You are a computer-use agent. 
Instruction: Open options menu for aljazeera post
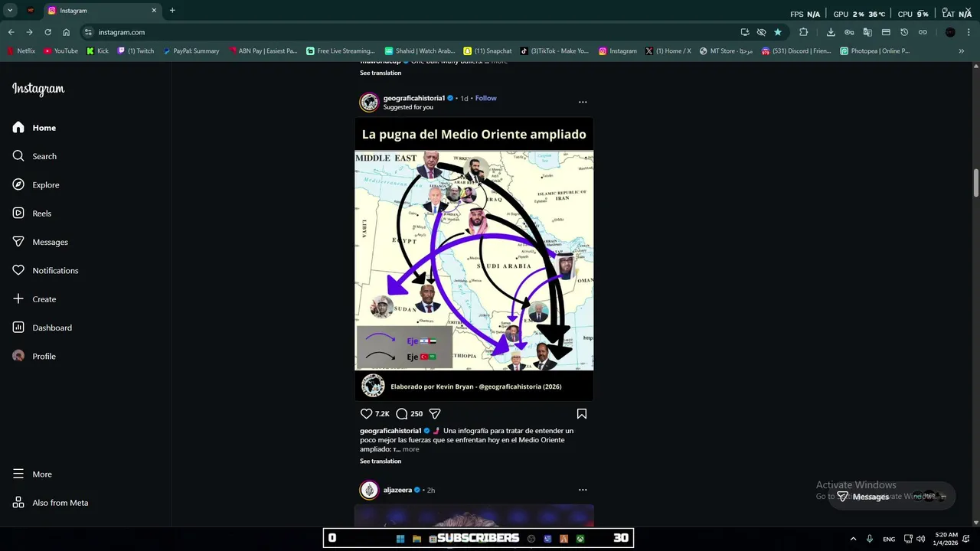(583, 490)
